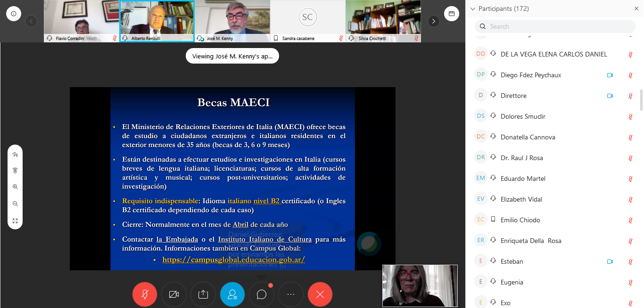This screenshot has height=308, width=644.
Task: Click the video camera icon beside Diego Fdez Peychaux
Action: (610, 75)
